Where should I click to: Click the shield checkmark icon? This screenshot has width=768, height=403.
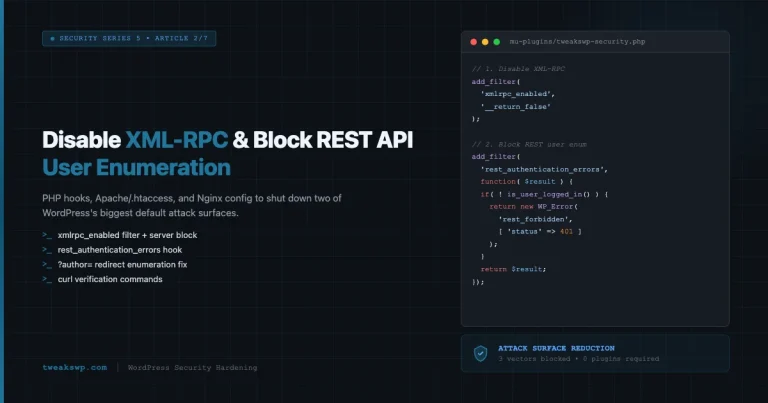[x=480, y=353]
